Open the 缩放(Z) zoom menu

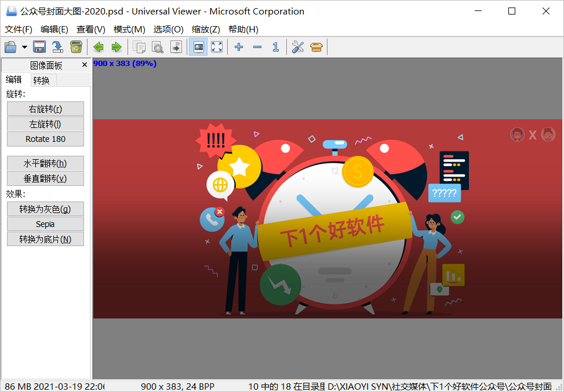pyautogui.click(x=206, y=29)
